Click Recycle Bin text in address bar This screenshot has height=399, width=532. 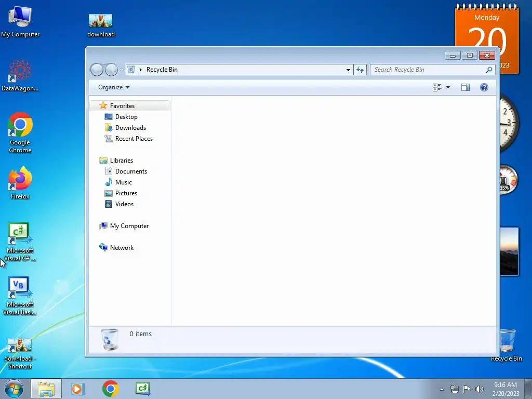point(162,70)
